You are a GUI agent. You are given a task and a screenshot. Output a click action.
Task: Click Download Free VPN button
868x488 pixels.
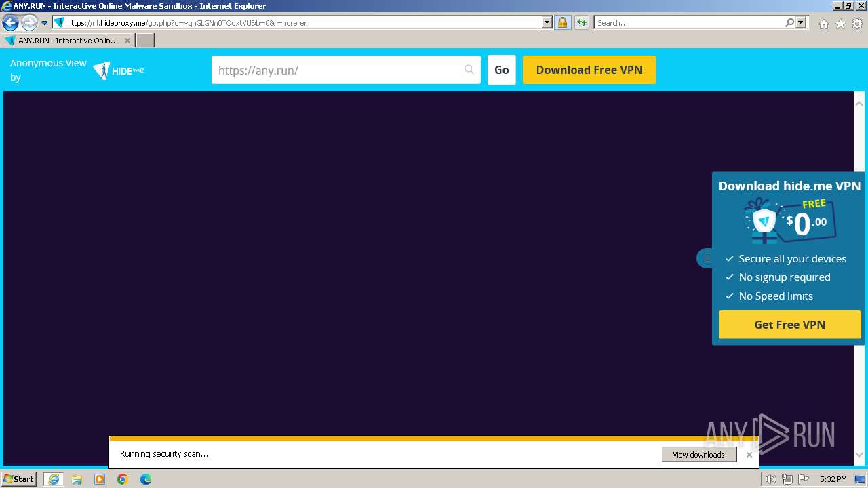[x=589, y=70]
